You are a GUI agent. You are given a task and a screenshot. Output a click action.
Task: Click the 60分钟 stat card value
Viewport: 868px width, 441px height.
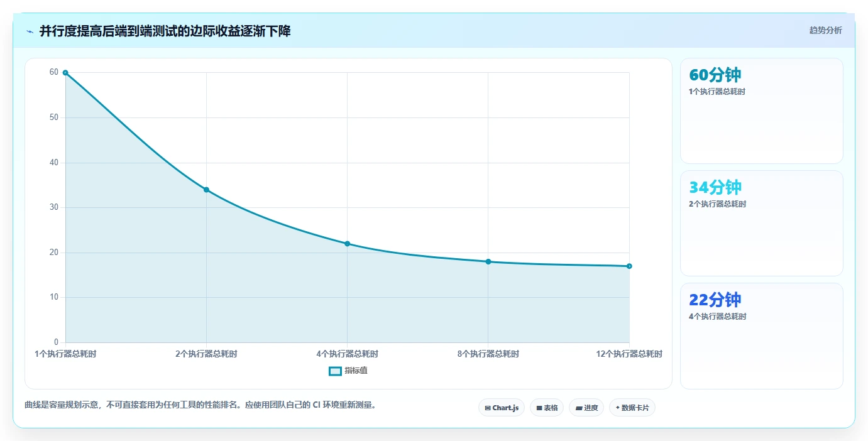715,75
